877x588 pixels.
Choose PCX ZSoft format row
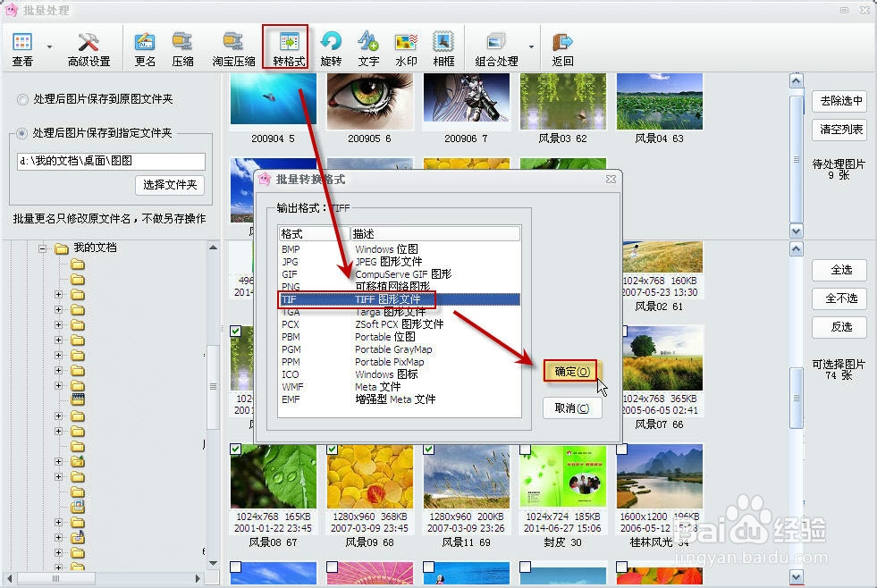[400, 324]
